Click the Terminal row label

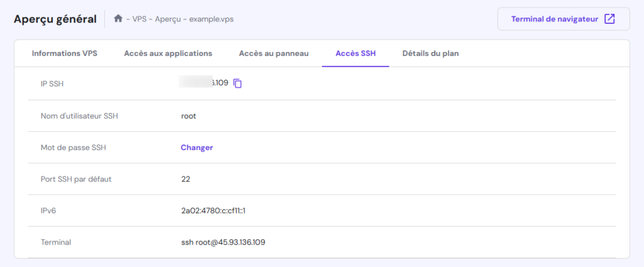point(56,242)
